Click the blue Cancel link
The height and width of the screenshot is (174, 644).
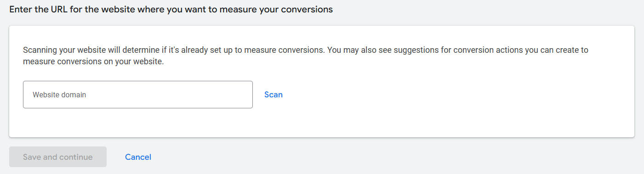(138, 157)
